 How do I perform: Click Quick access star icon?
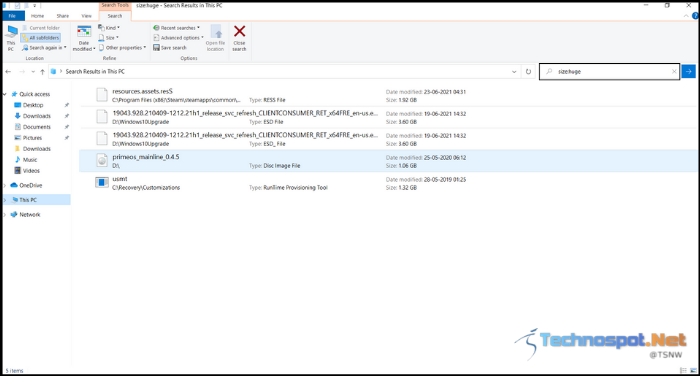click(14, 94)
